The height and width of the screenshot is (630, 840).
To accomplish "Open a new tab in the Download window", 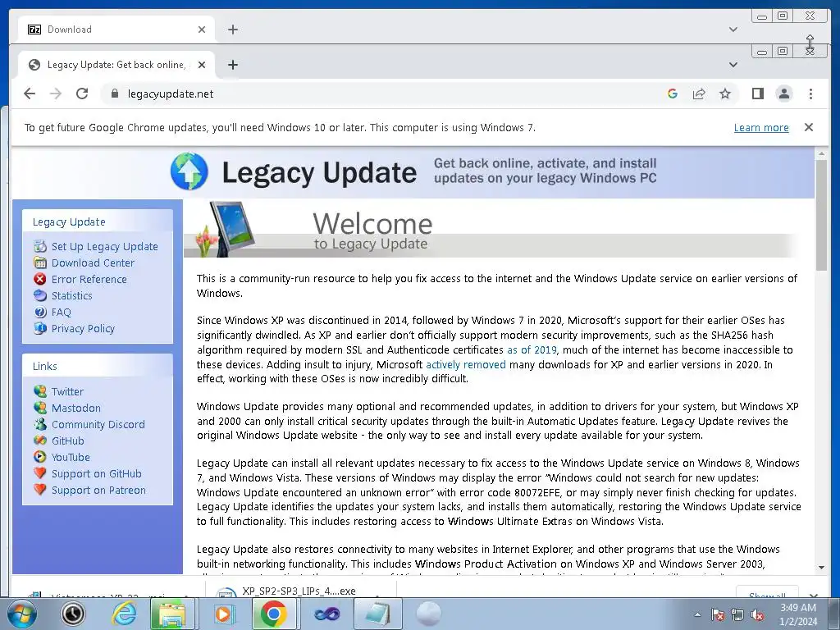I will (232, 30).
